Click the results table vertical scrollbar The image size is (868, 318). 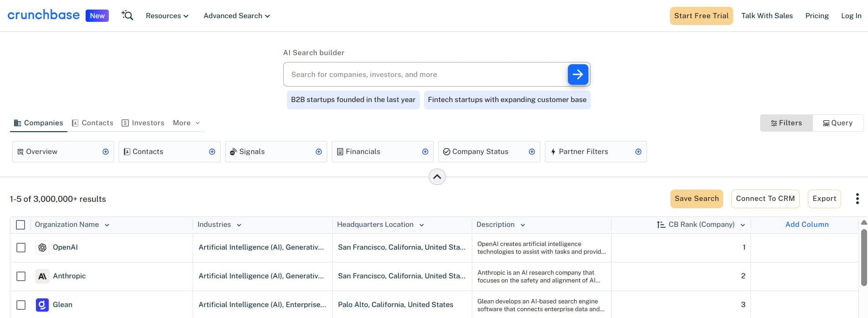pyautogui.click(x=864, y=257)
